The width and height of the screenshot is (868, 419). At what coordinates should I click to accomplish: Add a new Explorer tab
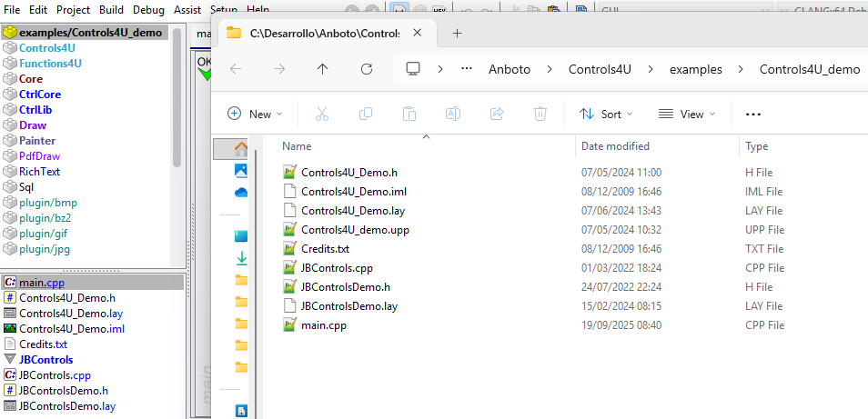(x=457, y=33)
